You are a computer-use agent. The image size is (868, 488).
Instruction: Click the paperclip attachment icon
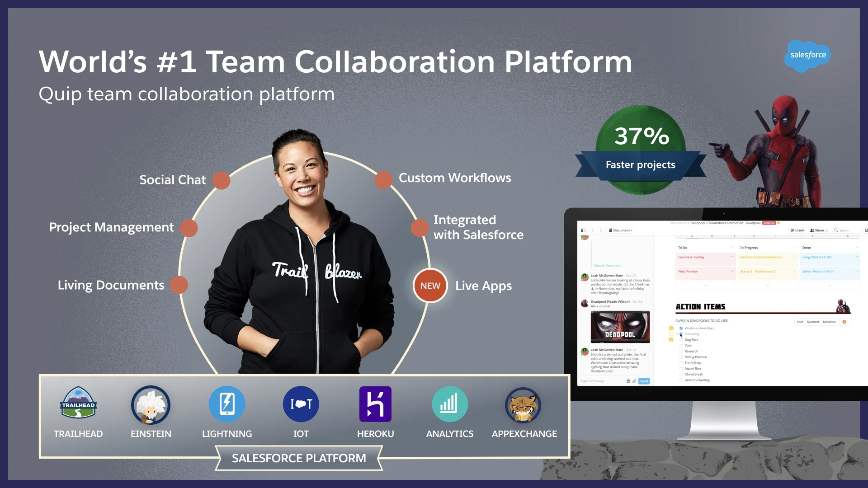tap(634, 381)
